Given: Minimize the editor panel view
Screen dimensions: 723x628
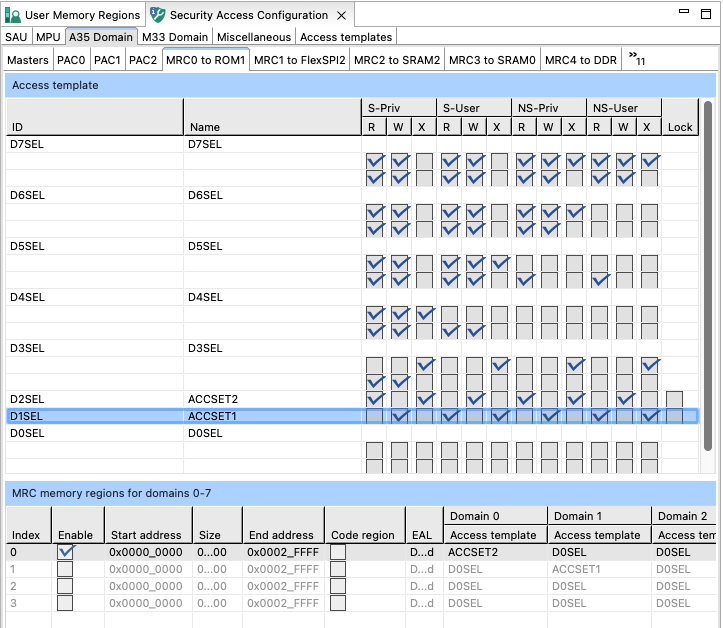Looking at the screenshot, I should coord(683,12).
